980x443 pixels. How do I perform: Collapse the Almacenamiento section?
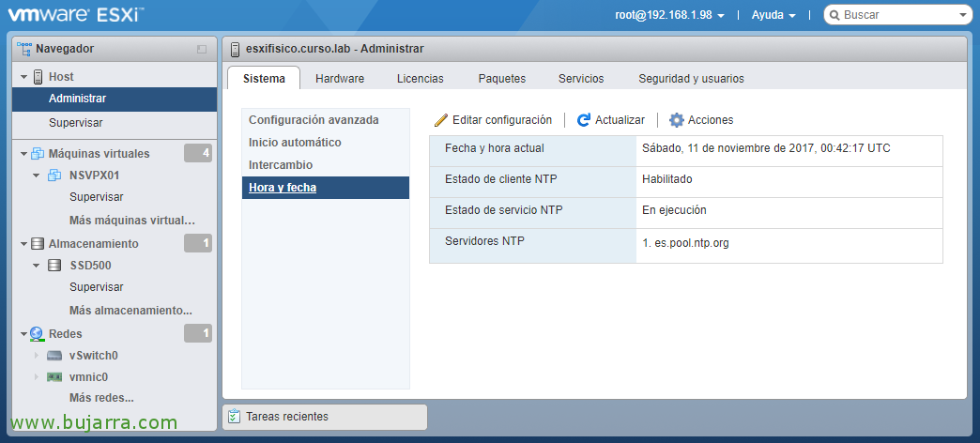[x=23, y=244]
